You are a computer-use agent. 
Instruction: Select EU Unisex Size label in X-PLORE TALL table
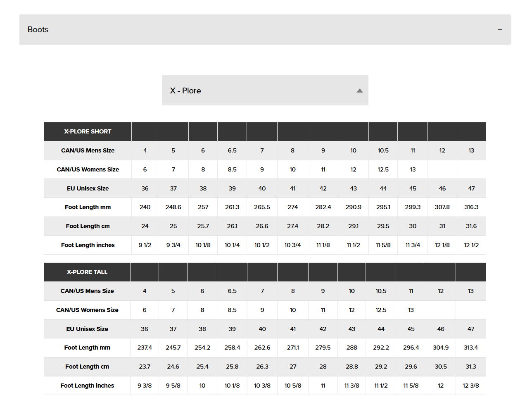(x=87, y=329)
